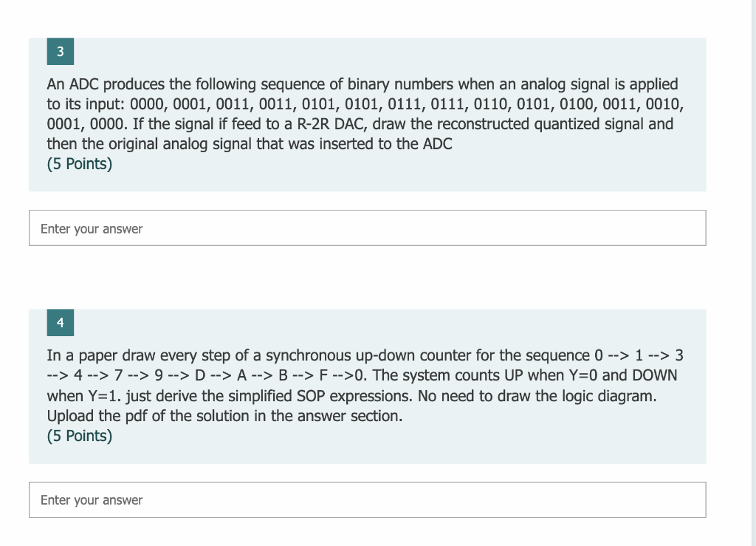Click the white space between question panels
Viewport: 756px width, 546px height.
[369, 277]
